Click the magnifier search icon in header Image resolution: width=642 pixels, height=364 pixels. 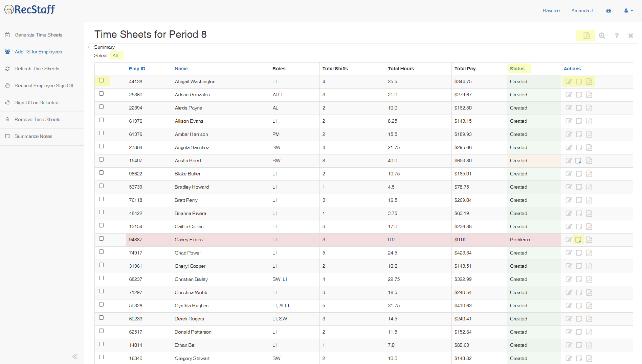click(x=602, y=35)
